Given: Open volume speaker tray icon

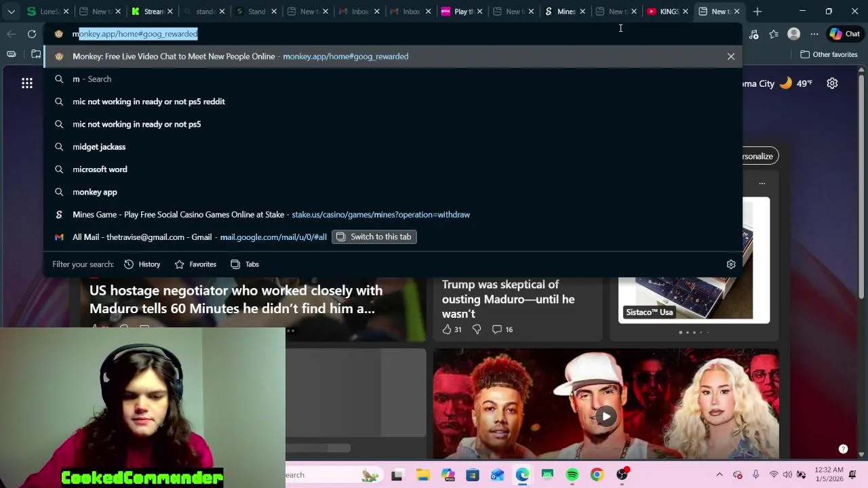Looking at the screenshot, I should [x=787, y=474].
